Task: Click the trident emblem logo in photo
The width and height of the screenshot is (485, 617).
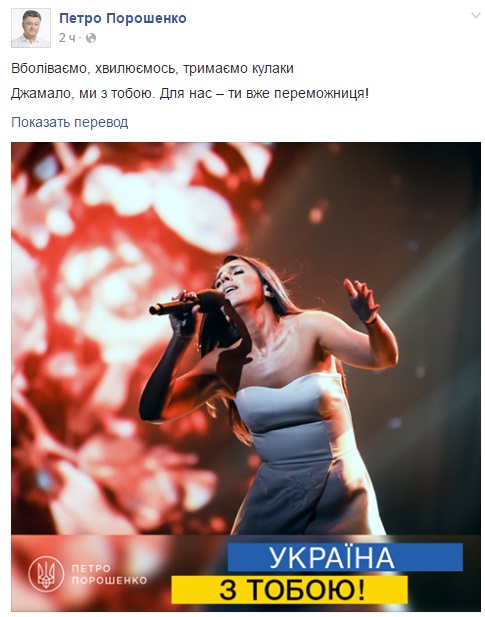Action: [46, 574]
